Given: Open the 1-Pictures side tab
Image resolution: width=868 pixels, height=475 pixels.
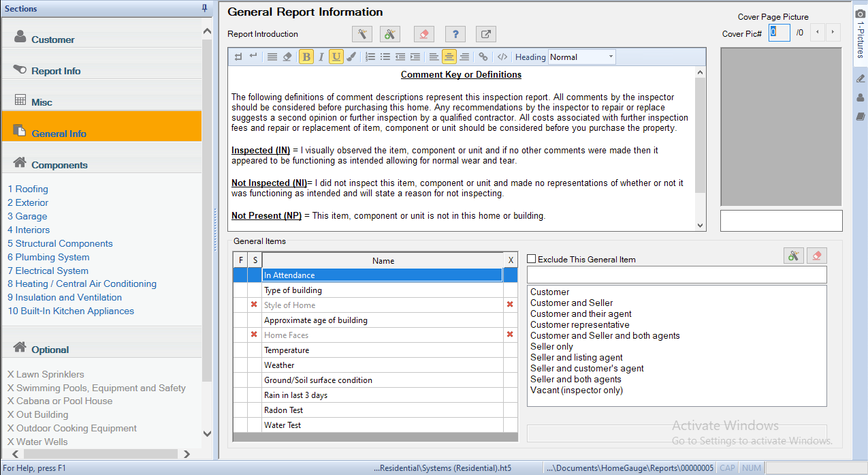Looking at the screenshot, I should coord(860,33).
